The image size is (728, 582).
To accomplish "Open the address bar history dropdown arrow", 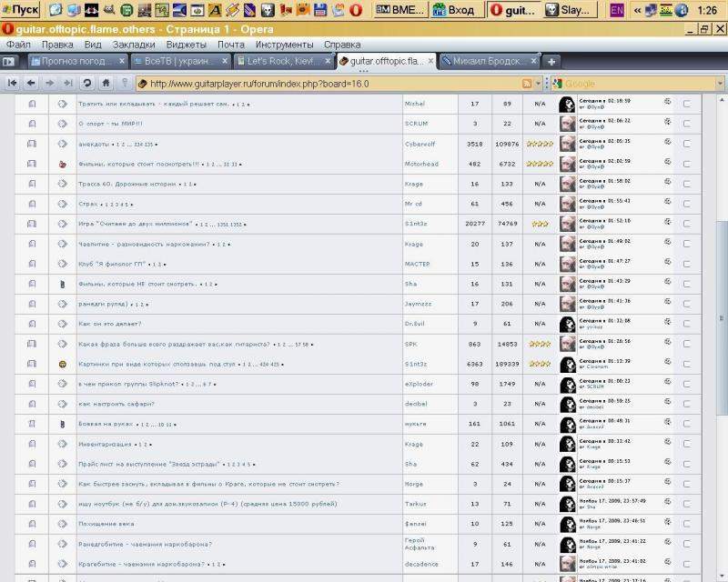I will point(538,84).
